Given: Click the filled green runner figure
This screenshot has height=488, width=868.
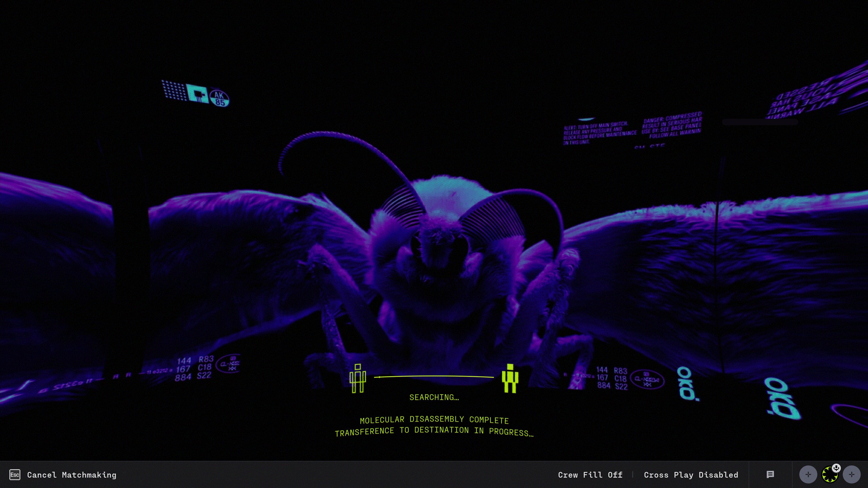Looking at the screenshot, I should [x=510, y=379].
